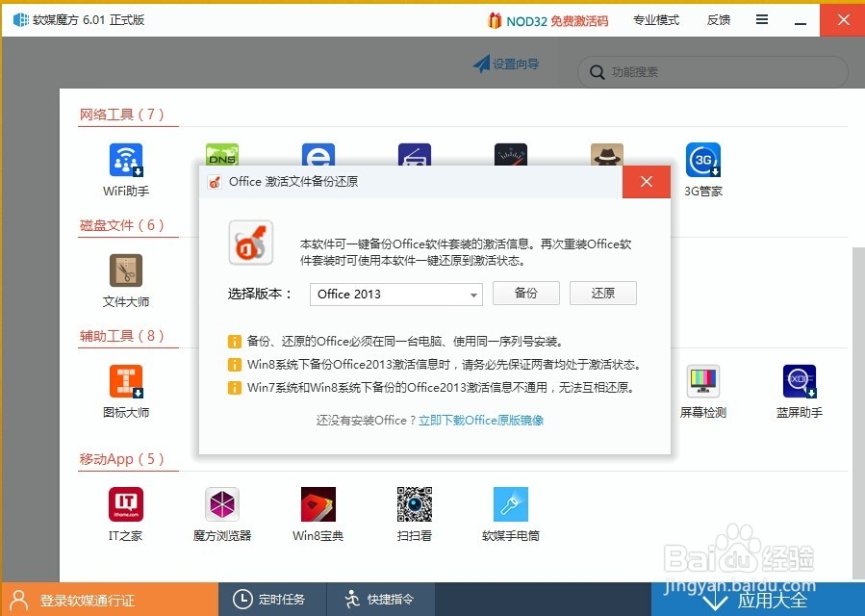This screenshot has height=616, width=865.
Task: Click the 软媒魔方 app logo in title bar
Action: click(x=21, y=20)
